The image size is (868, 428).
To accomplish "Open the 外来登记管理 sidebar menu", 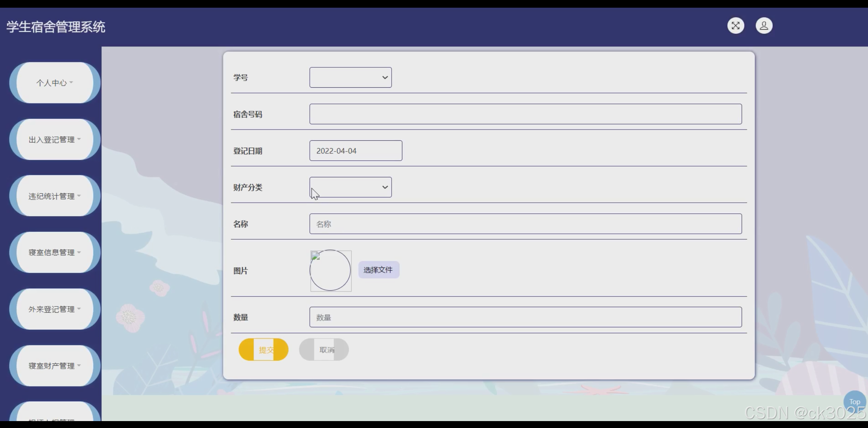I will (55, 309).
